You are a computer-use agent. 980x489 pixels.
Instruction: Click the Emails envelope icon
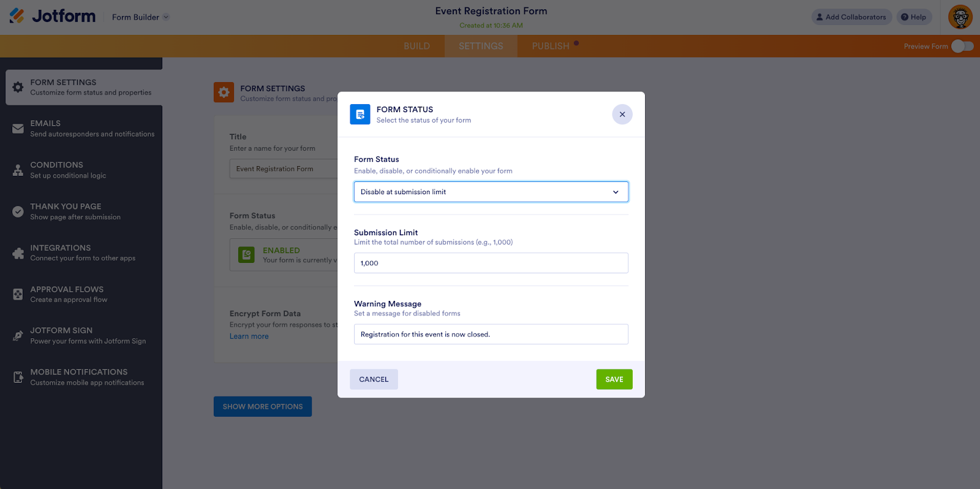pyautogui.click(x=18, y=129)
